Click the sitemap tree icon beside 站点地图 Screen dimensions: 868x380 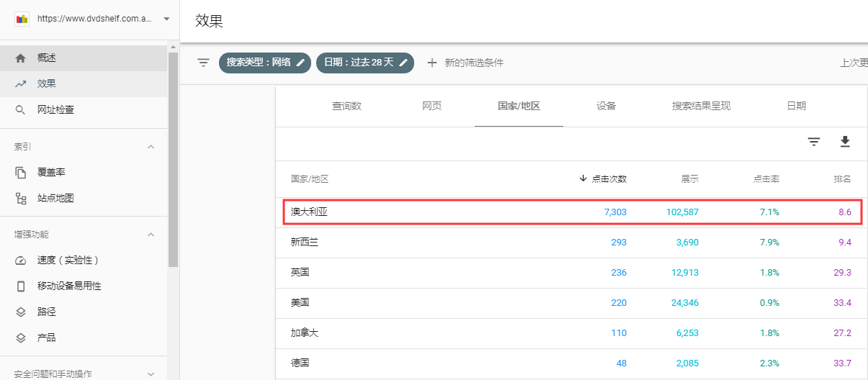[x=21, y=199]
